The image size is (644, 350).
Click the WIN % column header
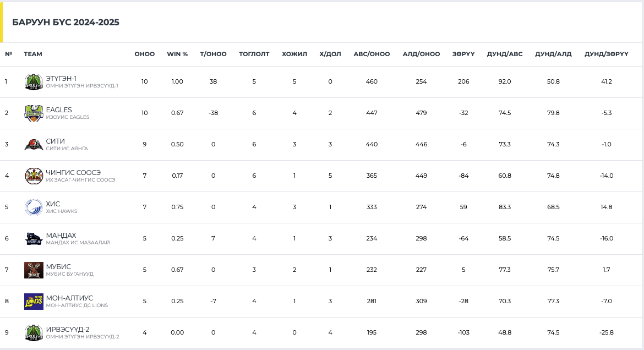point(177,54)
